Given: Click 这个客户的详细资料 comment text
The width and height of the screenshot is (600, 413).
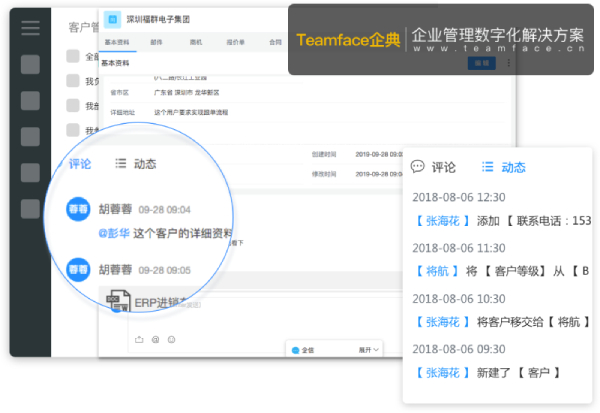Looking at the screenshot, I should (183, 233).
